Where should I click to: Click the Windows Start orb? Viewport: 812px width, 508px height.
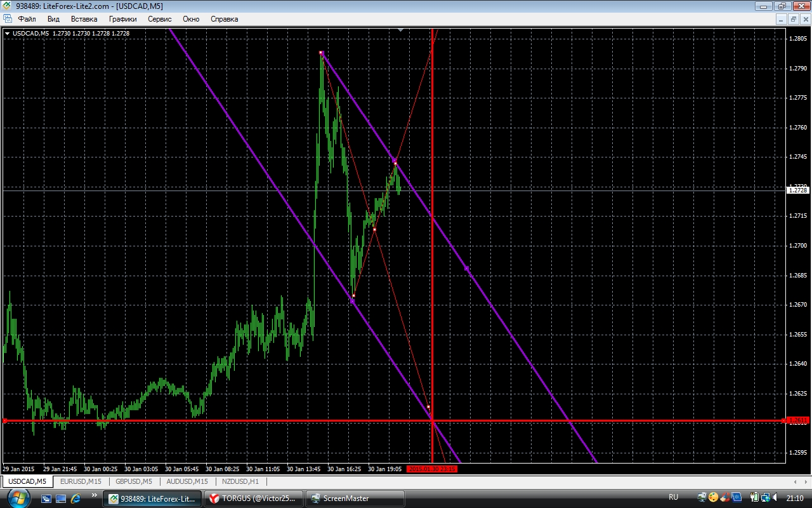click(18, 498)
